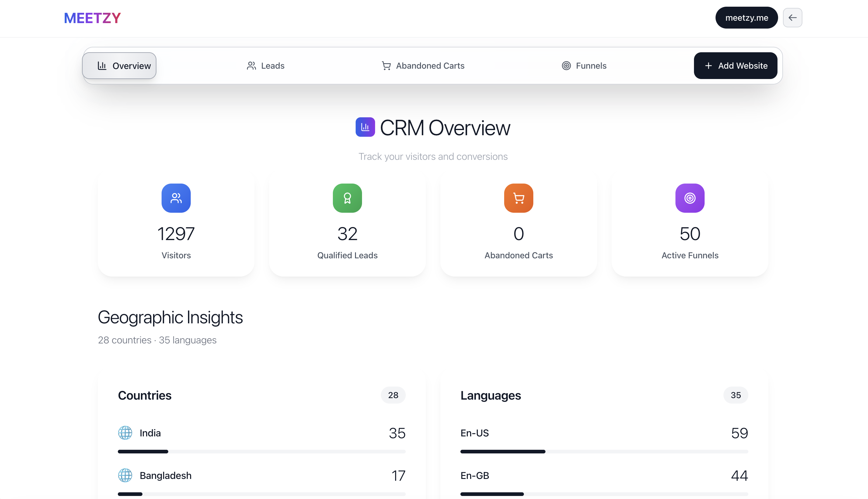Viewport: 868px width, 499px height.
Task: Click the Languages count badge 35
Action: click(736, 395)
